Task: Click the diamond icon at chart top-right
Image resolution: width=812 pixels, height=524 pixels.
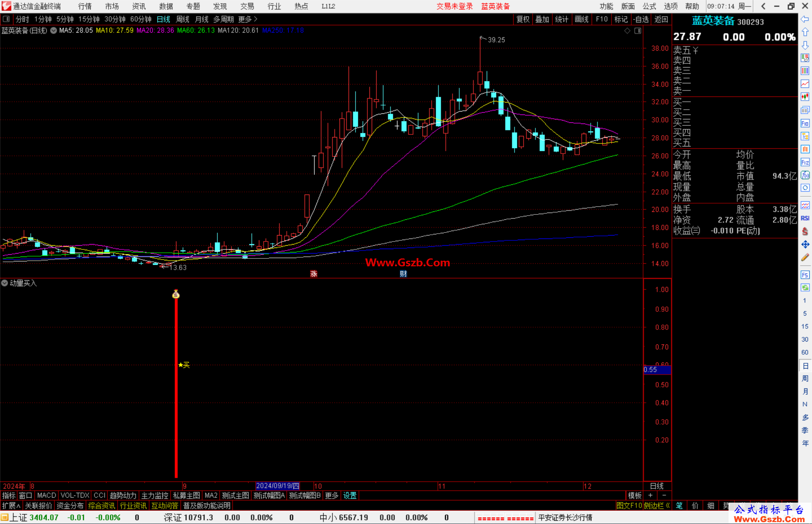Action: coord(627,31)
